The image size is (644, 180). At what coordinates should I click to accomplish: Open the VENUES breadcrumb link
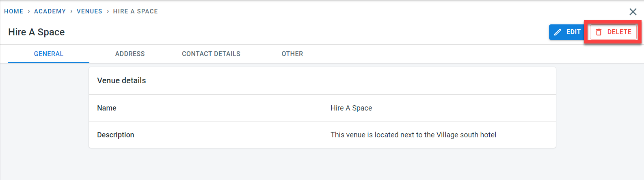click(89, 11)
